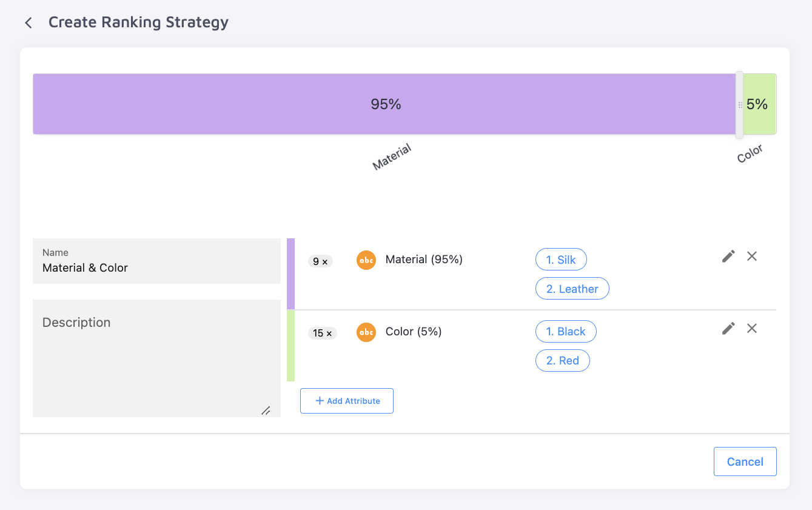This screenshot has height=510, width=812.
Task: Edit the Material attribute with pencil icon
Action: pyautogui.click(x=728, y=257)
